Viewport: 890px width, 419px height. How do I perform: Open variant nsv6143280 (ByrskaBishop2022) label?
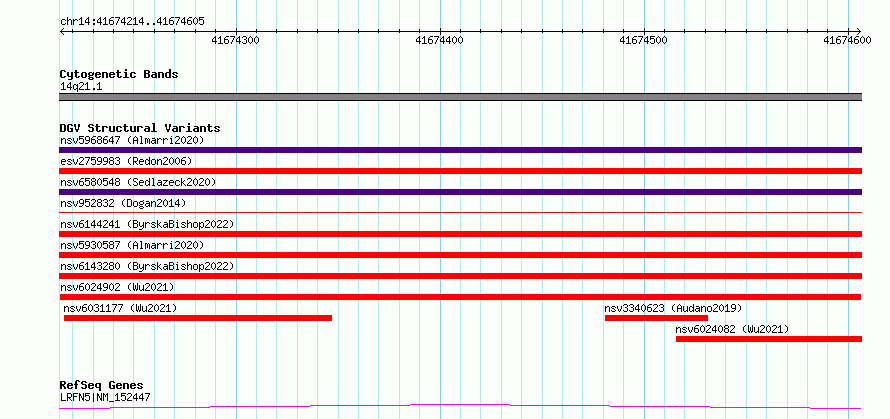[x=147, y=266]
